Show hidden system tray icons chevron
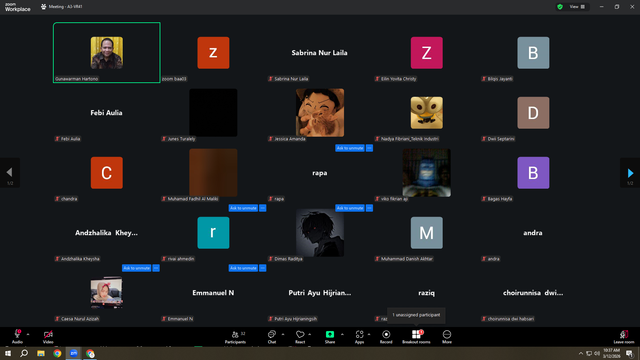 tap(581, 353)
